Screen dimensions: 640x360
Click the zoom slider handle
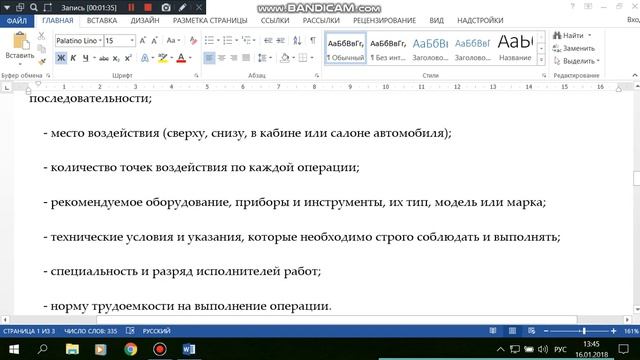click(584, 331)
